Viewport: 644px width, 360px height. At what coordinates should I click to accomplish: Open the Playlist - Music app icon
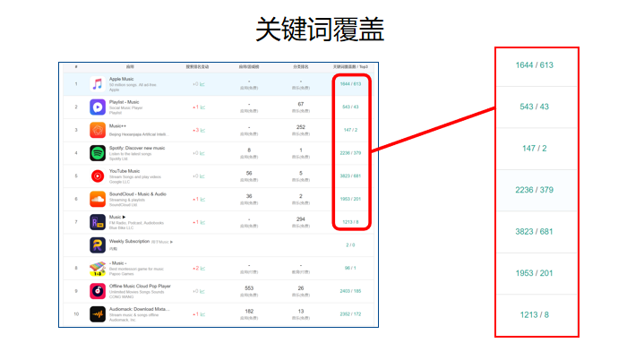click(x=98, y=107)
